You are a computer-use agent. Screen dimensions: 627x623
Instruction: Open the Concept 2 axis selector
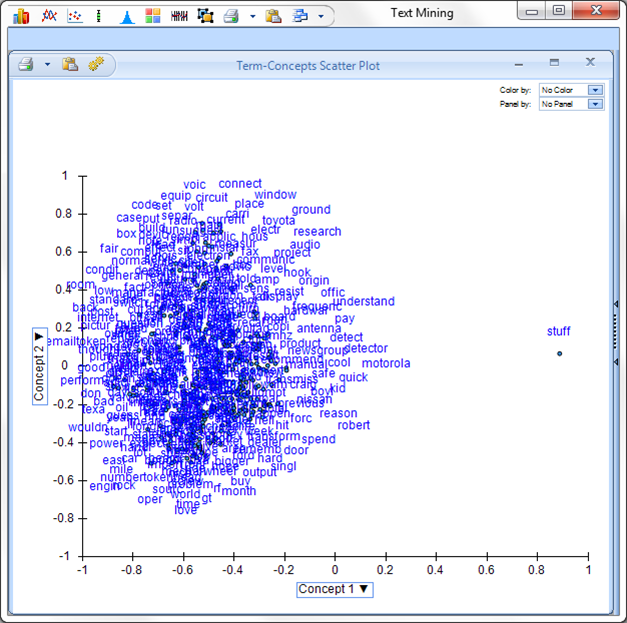point(40,366)
